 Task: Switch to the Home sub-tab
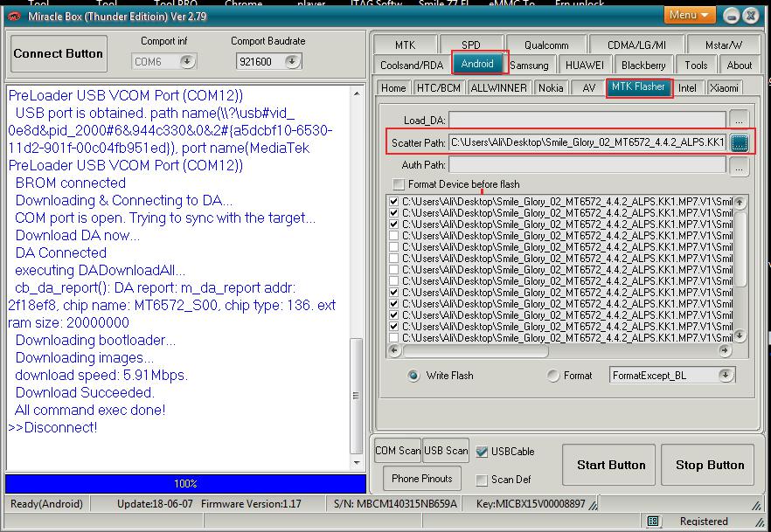[393, 88]
